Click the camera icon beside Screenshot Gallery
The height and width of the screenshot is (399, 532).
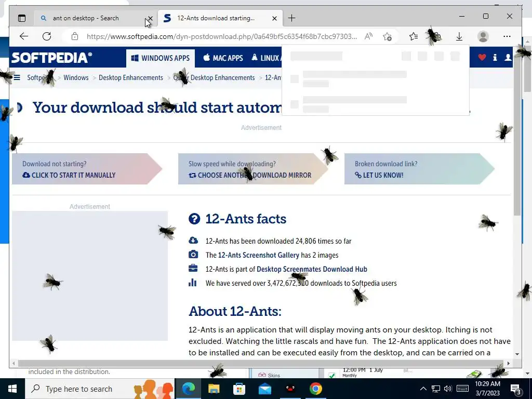point(193,255)
